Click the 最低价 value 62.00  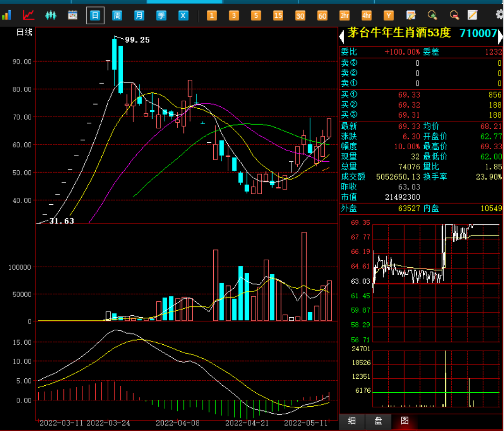(x=491, y=157)
